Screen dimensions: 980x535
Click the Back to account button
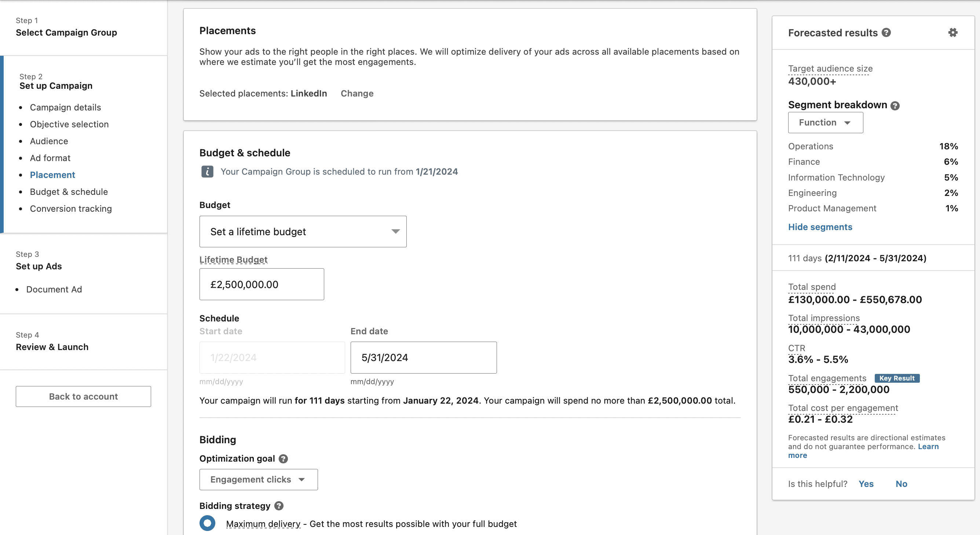83,397
